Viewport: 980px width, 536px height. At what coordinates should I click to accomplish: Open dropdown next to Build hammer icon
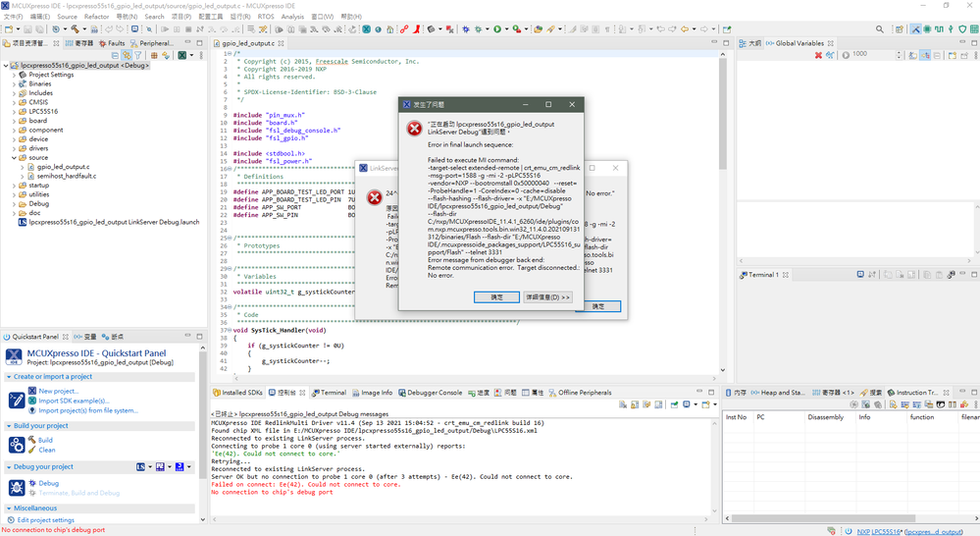click(x=84, y=29)
